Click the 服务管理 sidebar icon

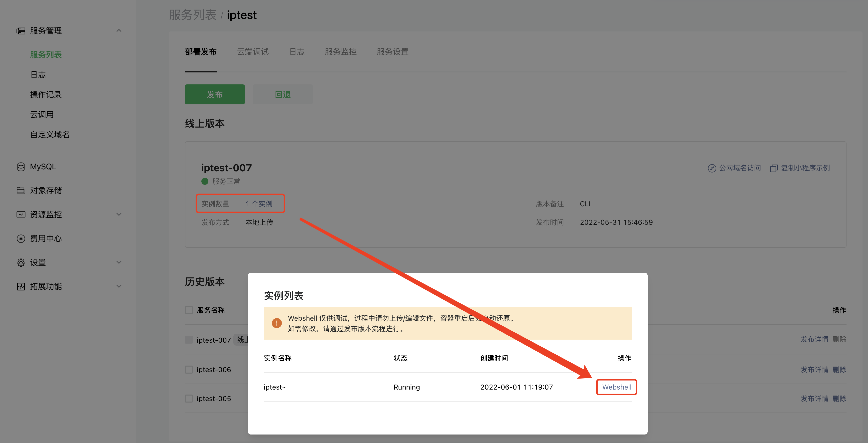[21, 31]
